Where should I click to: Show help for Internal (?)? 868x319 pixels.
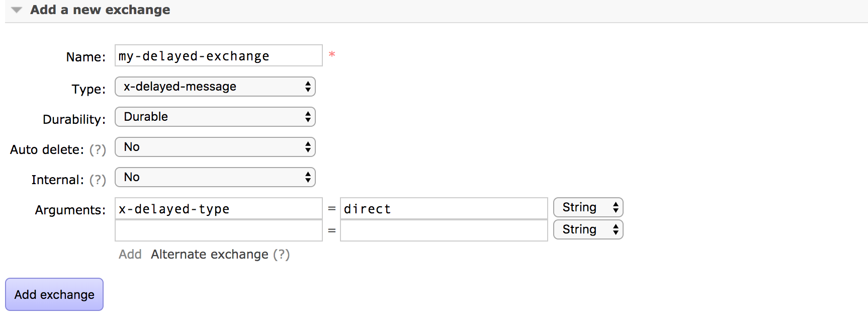point(98,180)
